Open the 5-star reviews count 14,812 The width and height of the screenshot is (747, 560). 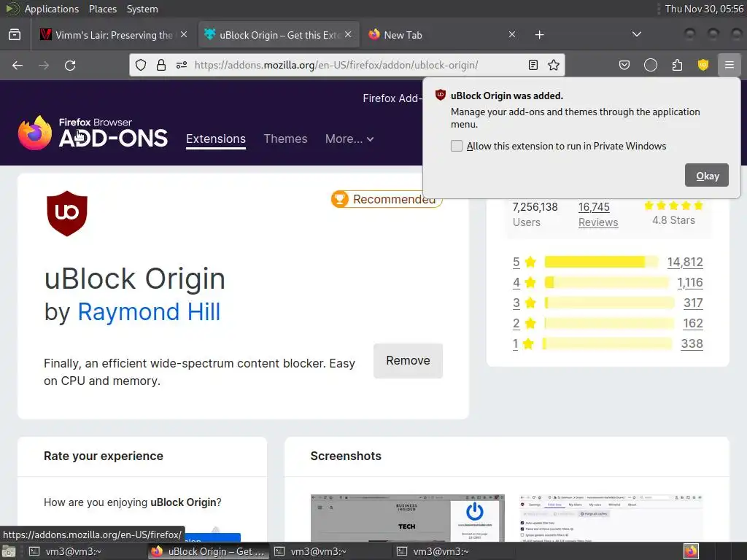point(684,262)
